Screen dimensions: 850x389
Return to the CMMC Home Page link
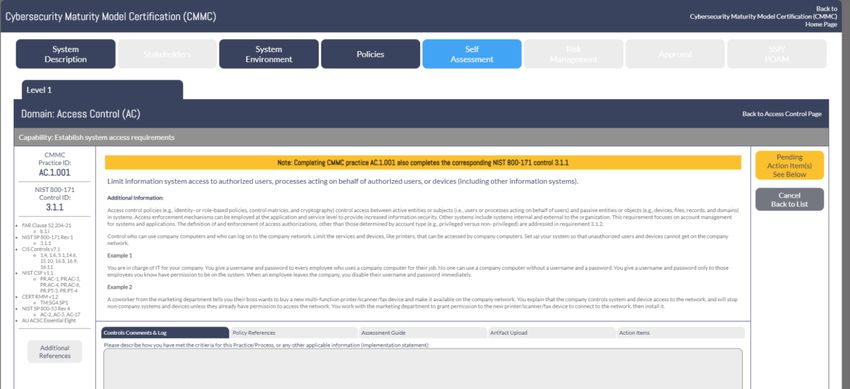(x=763, y=16)
